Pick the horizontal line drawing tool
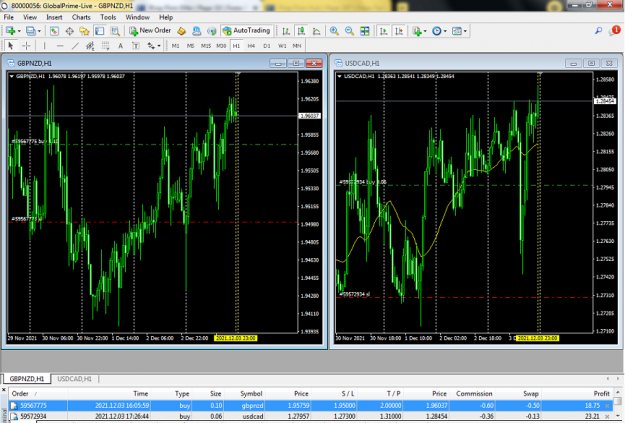Viewport: 625px width, 423px height. 60,46
